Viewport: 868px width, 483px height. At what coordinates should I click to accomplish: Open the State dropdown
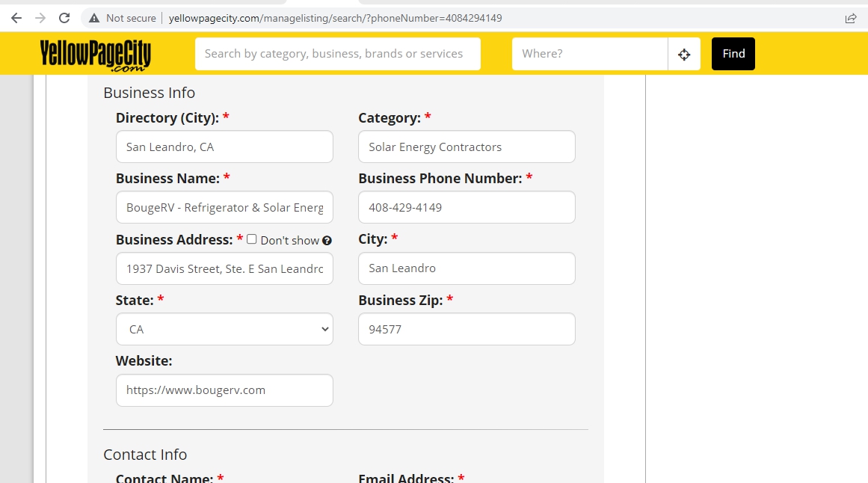(x=224, y=329)
